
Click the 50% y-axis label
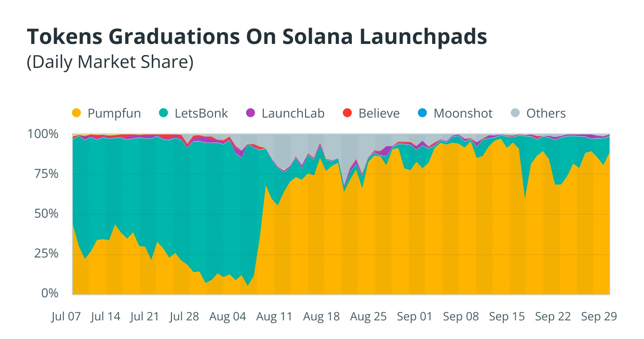pos(47,214)
